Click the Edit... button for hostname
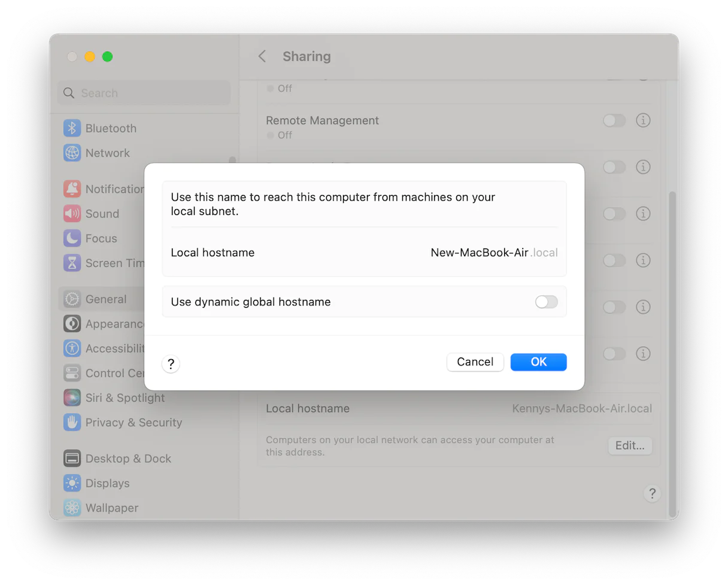 (630, 445)
